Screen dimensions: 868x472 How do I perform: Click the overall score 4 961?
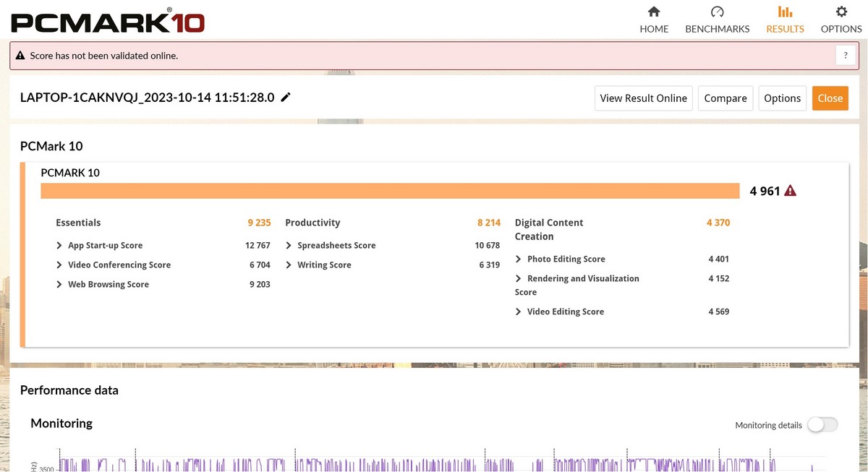(765, 191)
